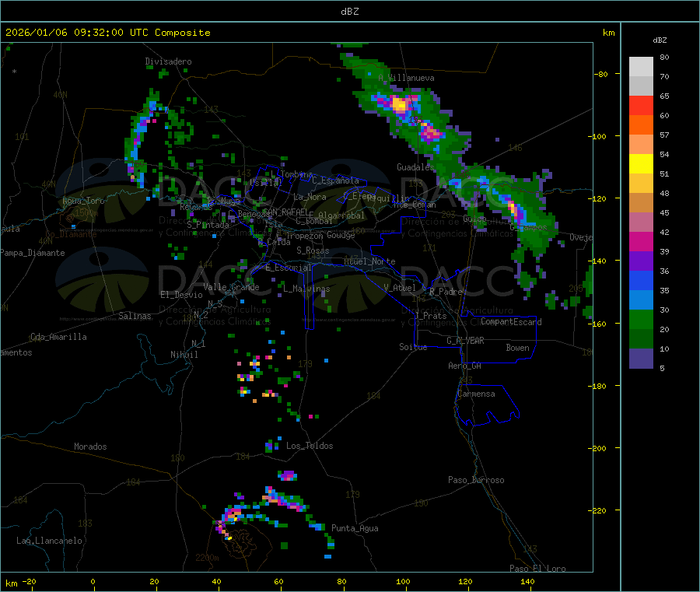
Task: Click the J_Prats location label
Action: pyautogui.click(x=431, y=316)
